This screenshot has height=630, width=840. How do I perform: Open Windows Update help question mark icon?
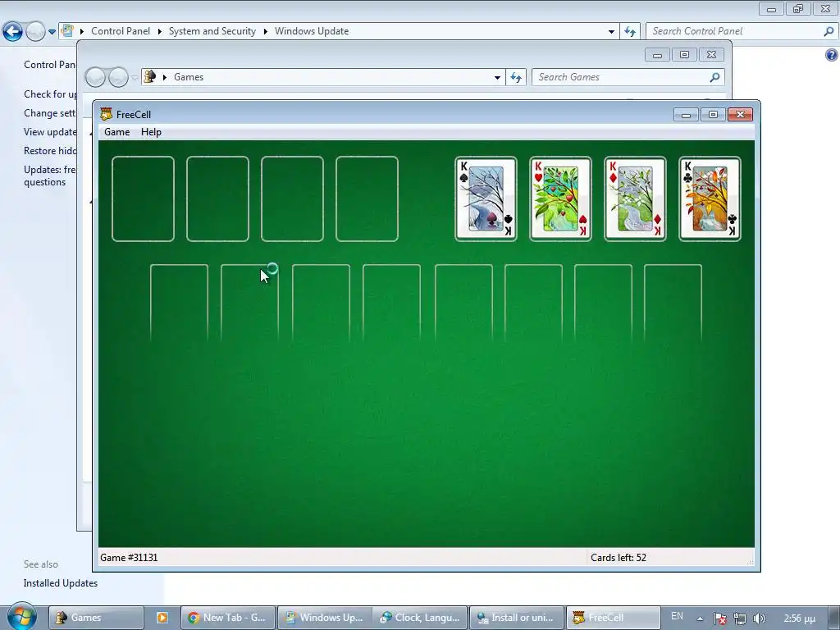coord(832,55)
